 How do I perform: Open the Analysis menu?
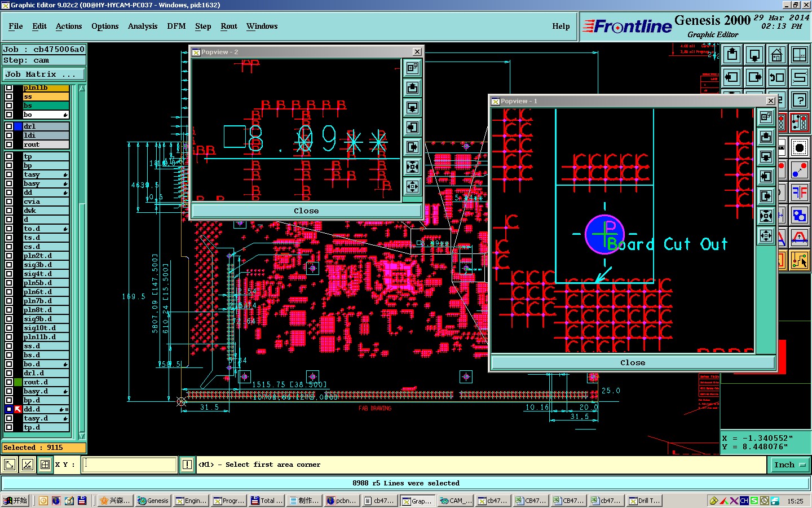[143, 27]
